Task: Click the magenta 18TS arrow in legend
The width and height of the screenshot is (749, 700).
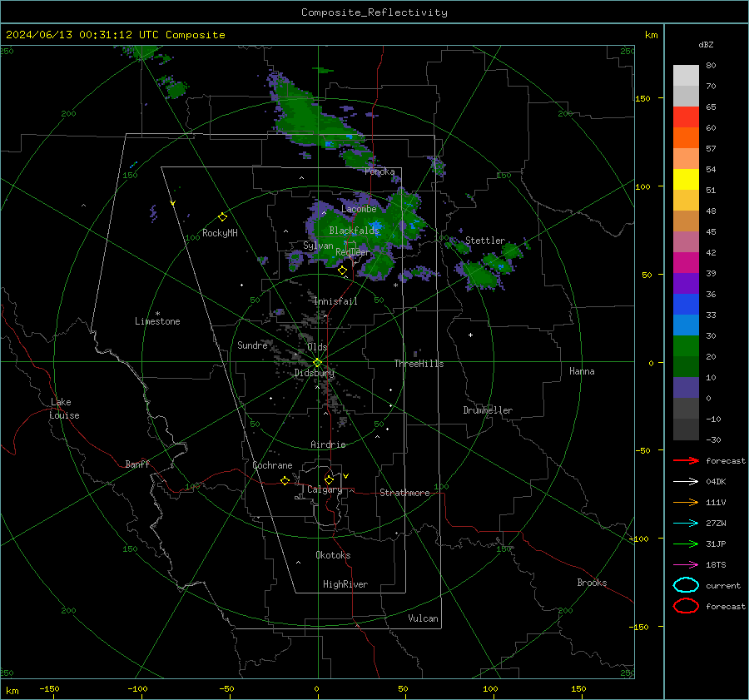Action: click(686, 565)
